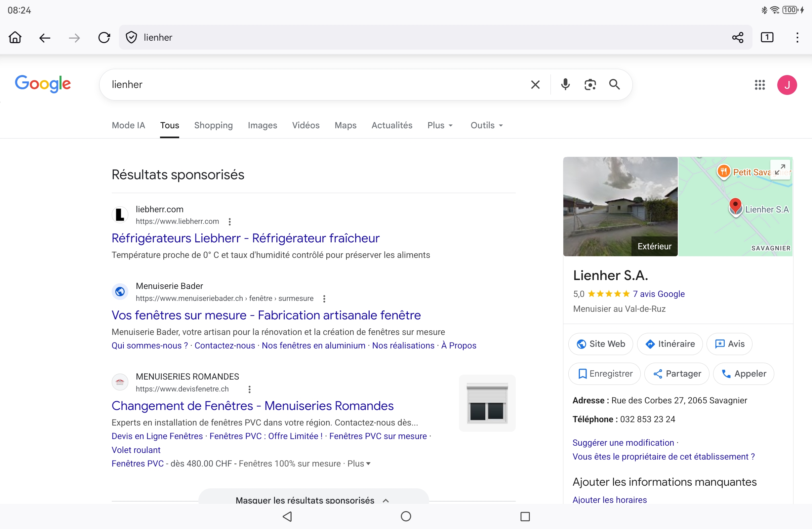This screenshot has height=529, width=812.
Task: Tap the Itinéraire button
Action: click(670, 344)
